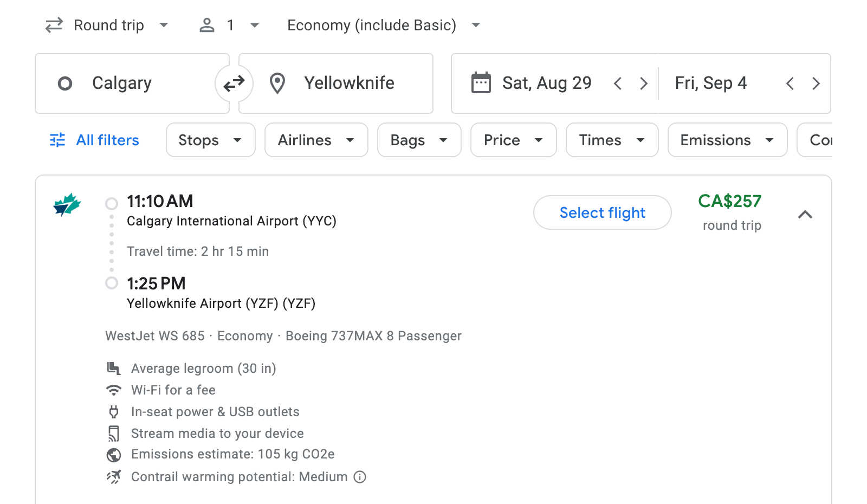Click the Price filter chip
The height and width of the screenshot is (504, 867).
[513, 140]
